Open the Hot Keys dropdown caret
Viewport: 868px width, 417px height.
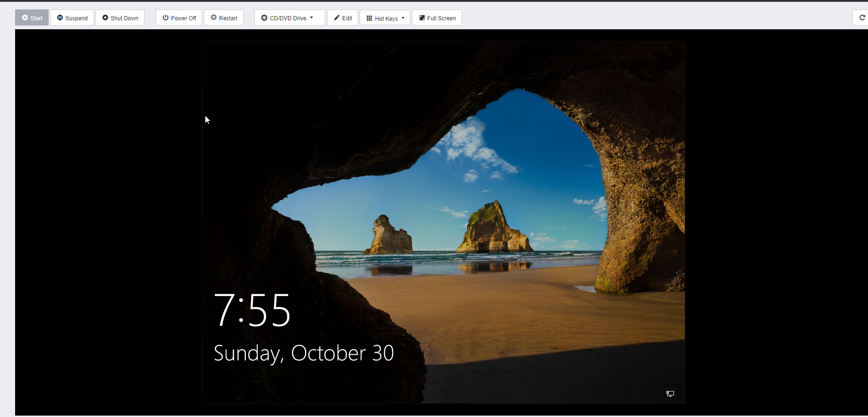tap(403, 18)
